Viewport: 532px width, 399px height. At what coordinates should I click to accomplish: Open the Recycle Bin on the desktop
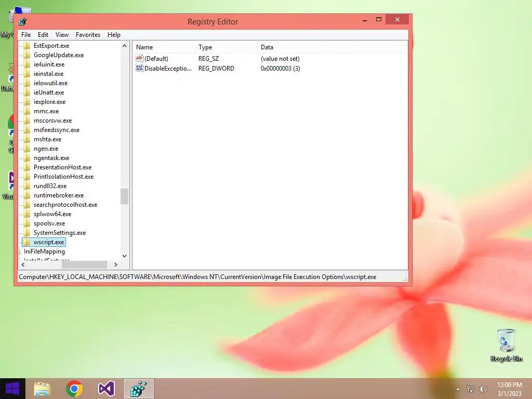tap(506, 345)
